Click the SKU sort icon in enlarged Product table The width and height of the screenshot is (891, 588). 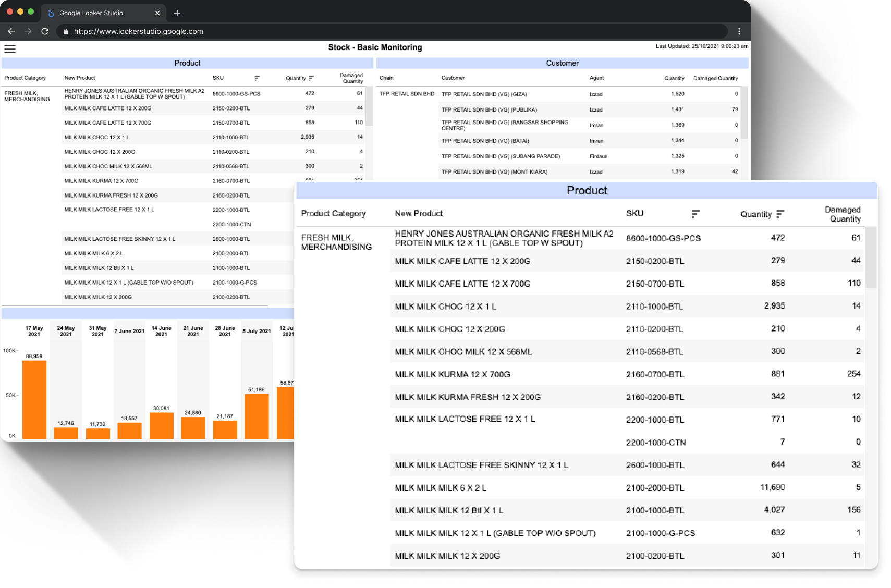[x=695, y=214]
